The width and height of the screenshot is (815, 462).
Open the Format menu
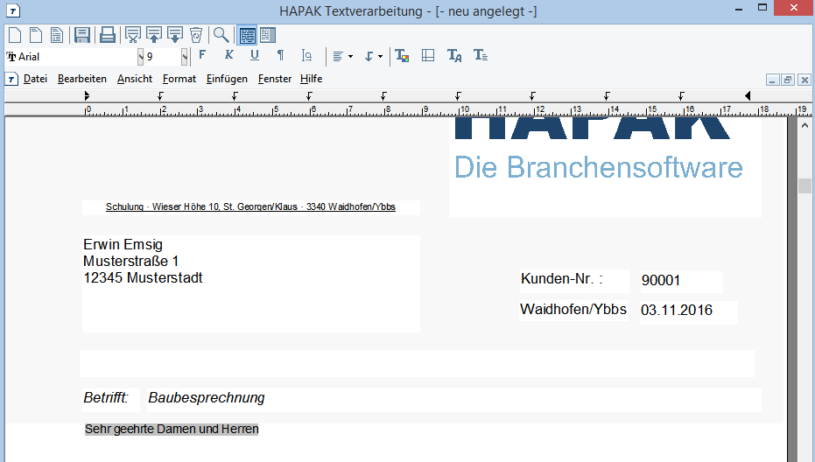pyautogui.click(x=179, y=79)
